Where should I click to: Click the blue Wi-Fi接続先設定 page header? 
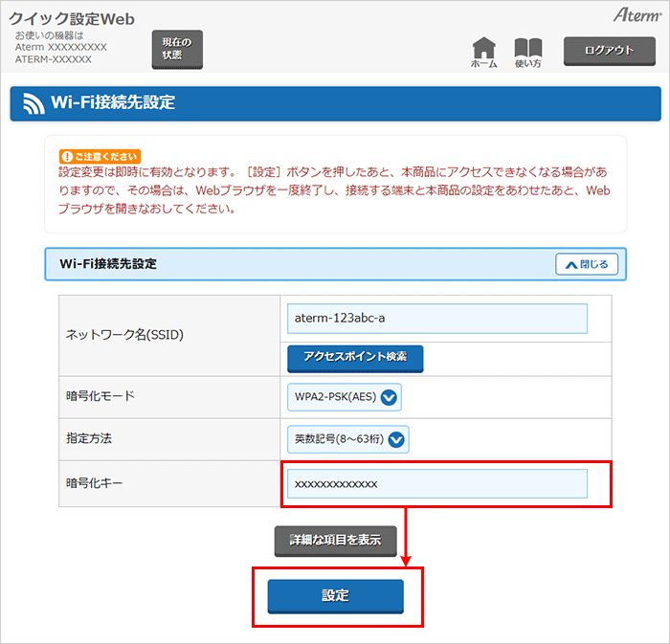[335, 103]
